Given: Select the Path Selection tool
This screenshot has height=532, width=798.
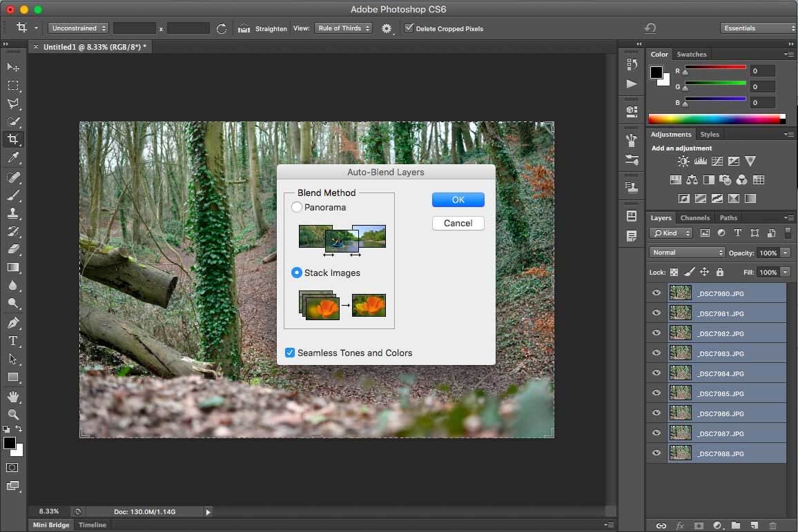Looking at the screenshot, I should (13, 359).
